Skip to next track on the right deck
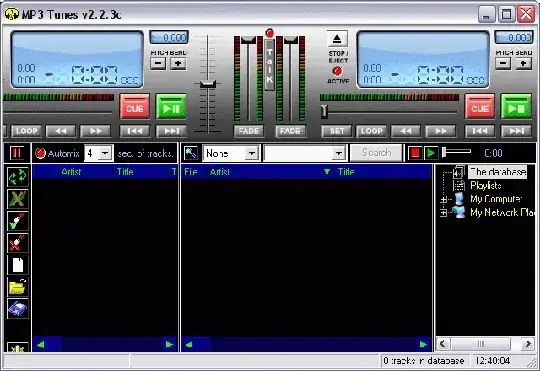 [517, 131]
